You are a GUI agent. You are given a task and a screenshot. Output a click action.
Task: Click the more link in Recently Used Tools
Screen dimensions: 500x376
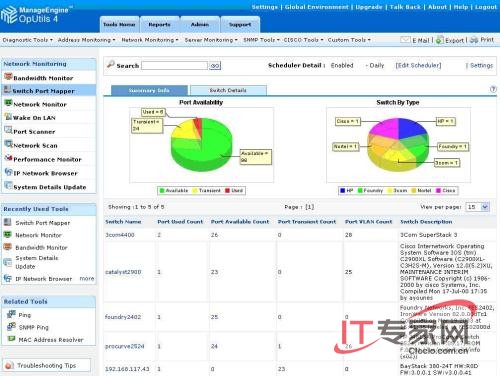pyautogui.click(x=87, y=278)
